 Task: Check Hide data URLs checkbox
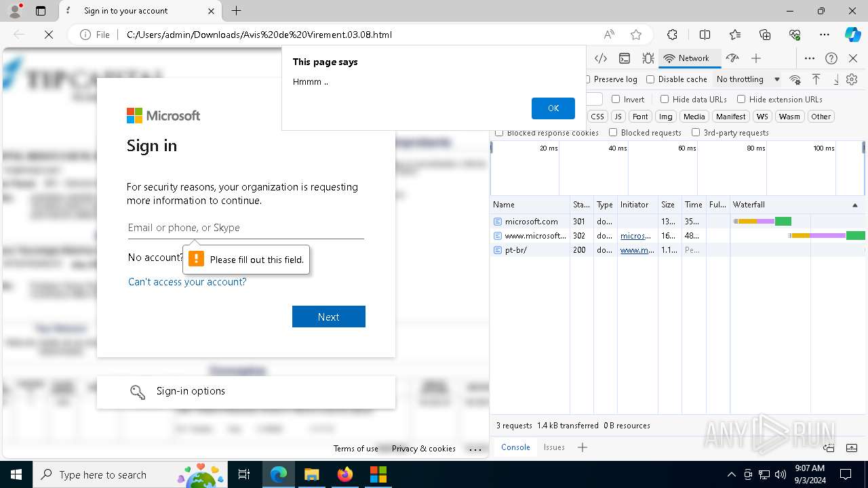tap(665, 99)
